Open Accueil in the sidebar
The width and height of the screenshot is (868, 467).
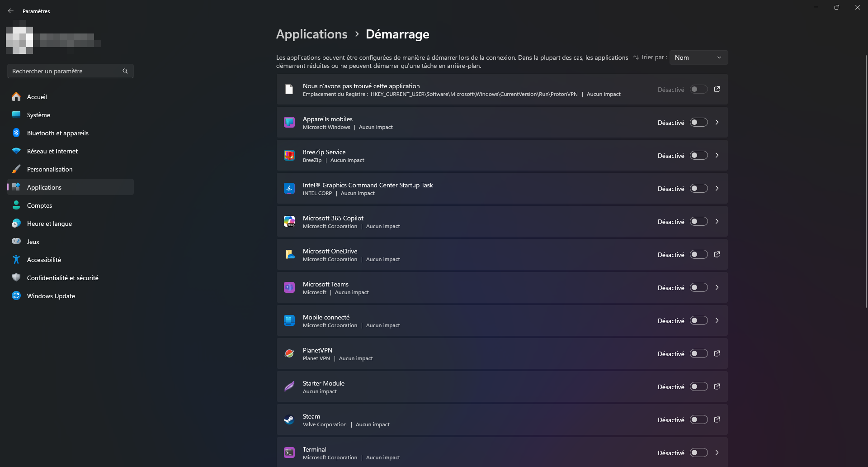click(x=71, y=97)
